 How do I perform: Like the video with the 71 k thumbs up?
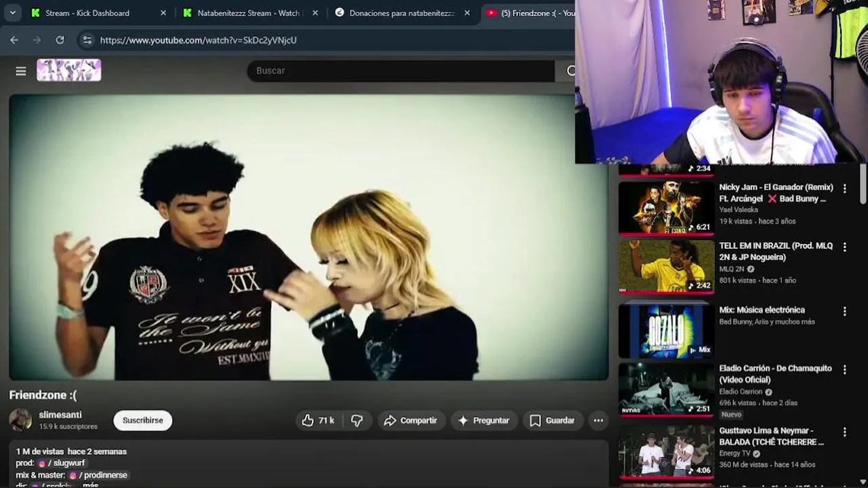coord(319,420)
